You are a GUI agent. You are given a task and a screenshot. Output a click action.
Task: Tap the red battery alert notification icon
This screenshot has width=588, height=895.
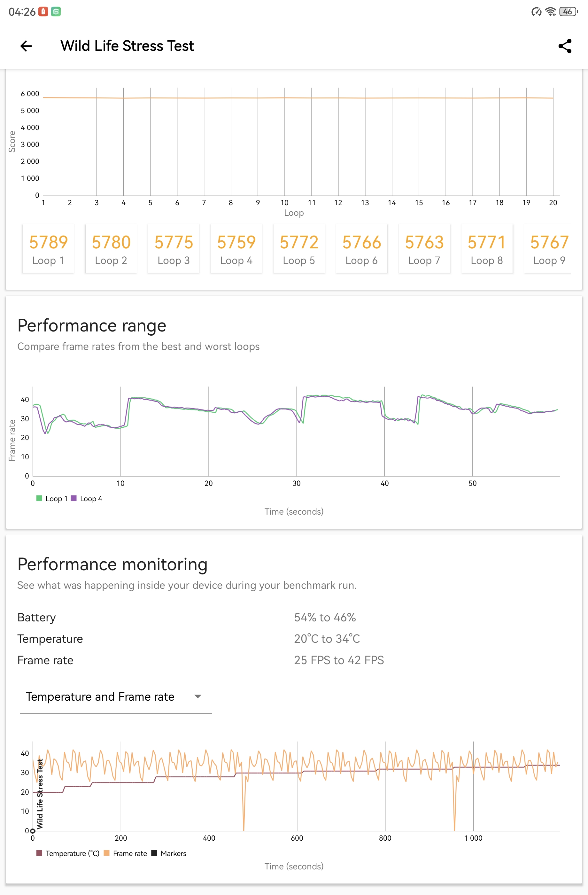(43, 12)
